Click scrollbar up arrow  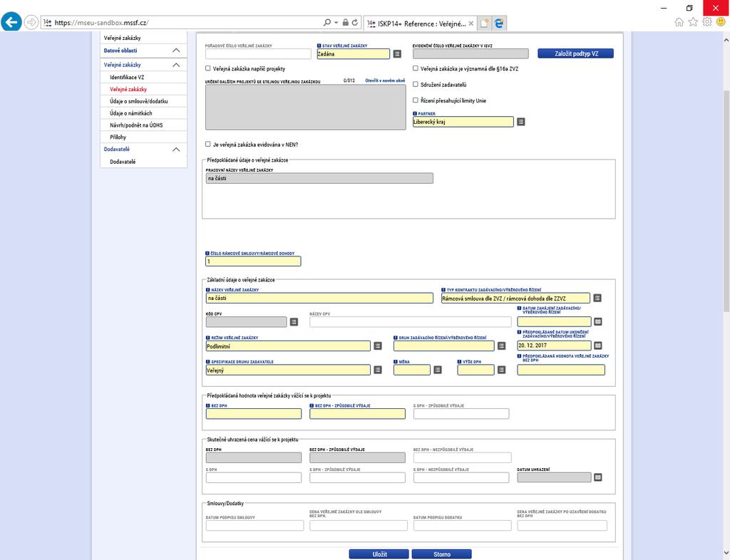(726, 40)
